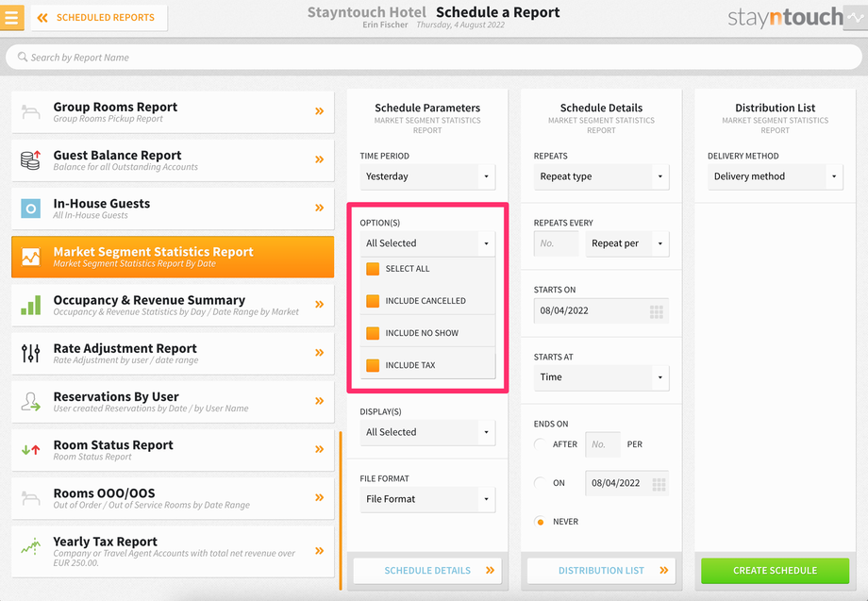The width and height of the screenshot is (868, 601).
Task: Open the Starts On calendar icon
Action: (x=657, y=311)
